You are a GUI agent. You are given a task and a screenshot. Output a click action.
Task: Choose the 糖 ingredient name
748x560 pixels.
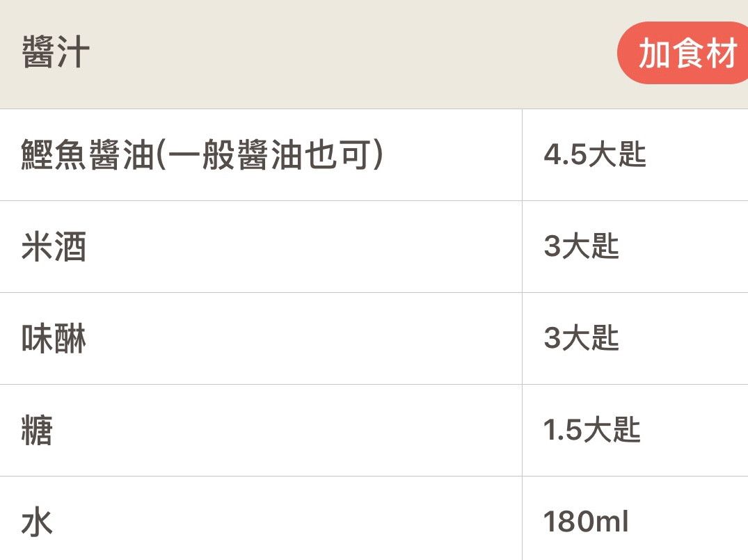(x=38, y=431)
